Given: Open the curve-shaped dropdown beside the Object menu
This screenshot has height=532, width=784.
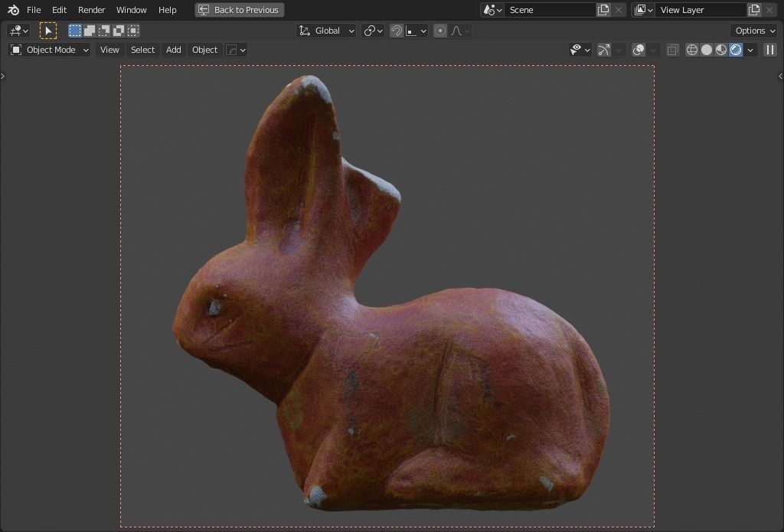Looking at the screenshot, I should point(236,50).
